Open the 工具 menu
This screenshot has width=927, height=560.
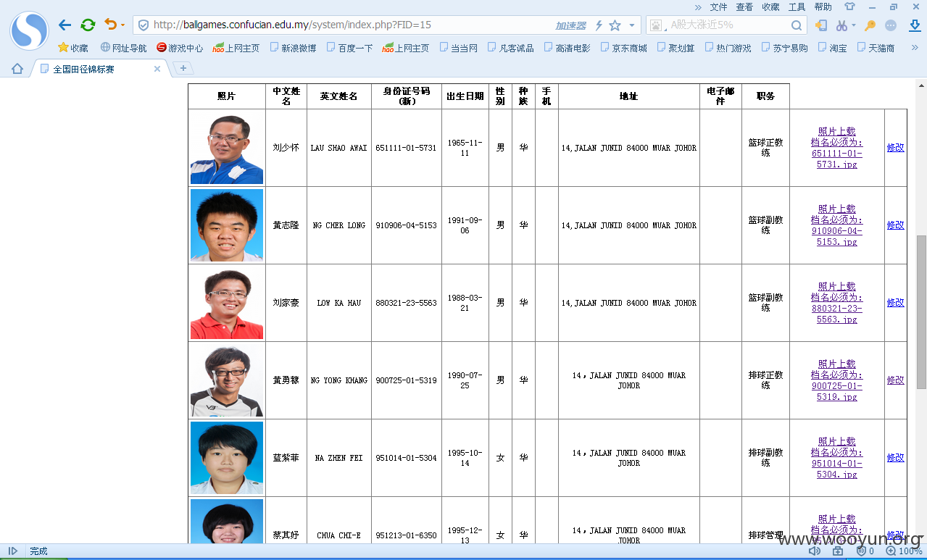(797, 7)
